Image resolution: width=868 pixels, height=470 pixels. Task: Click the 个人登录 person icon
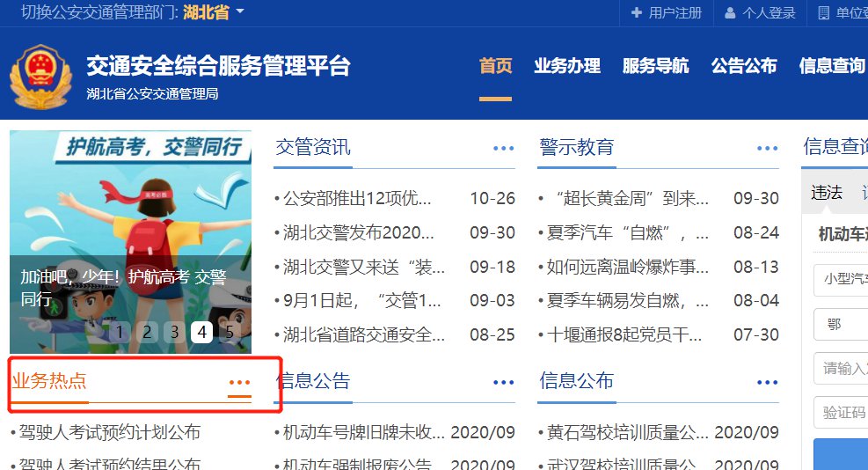tap(730, 12)
